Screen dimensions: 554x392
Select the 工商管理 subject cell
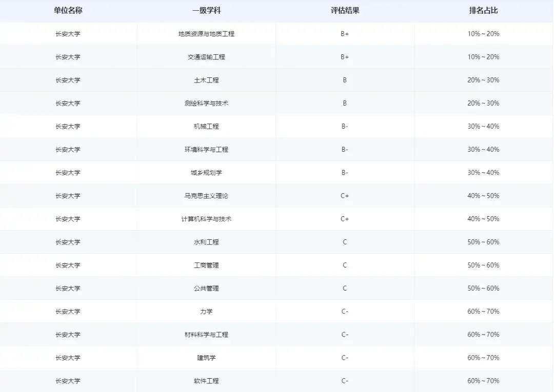click(x=206, y=265)
